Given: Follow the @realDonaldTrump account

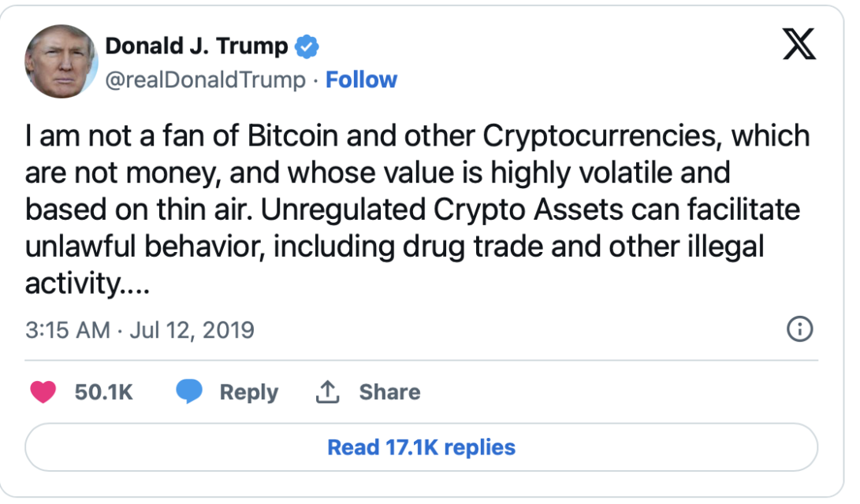Looking at the screenshot, I should point(361,80).
